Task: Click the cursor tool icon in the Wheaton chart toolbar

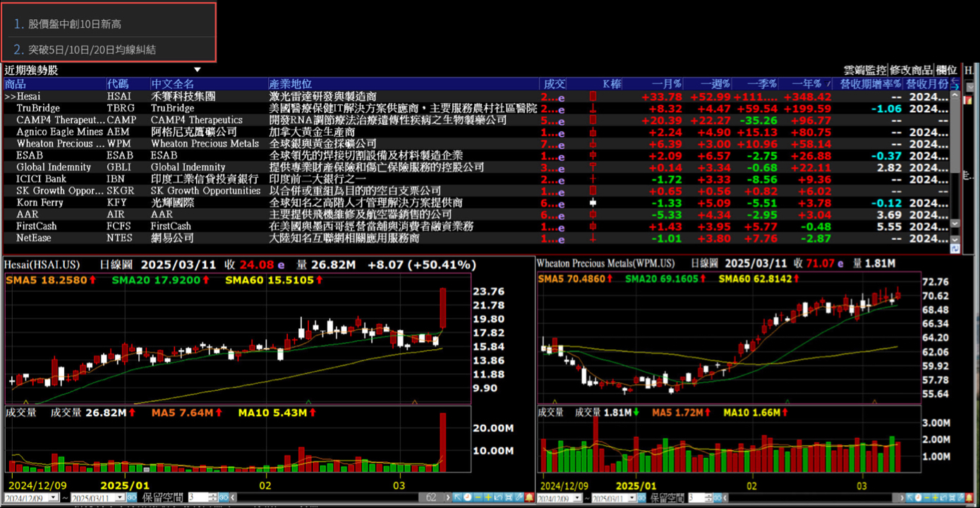Action: tap(909, 497)
